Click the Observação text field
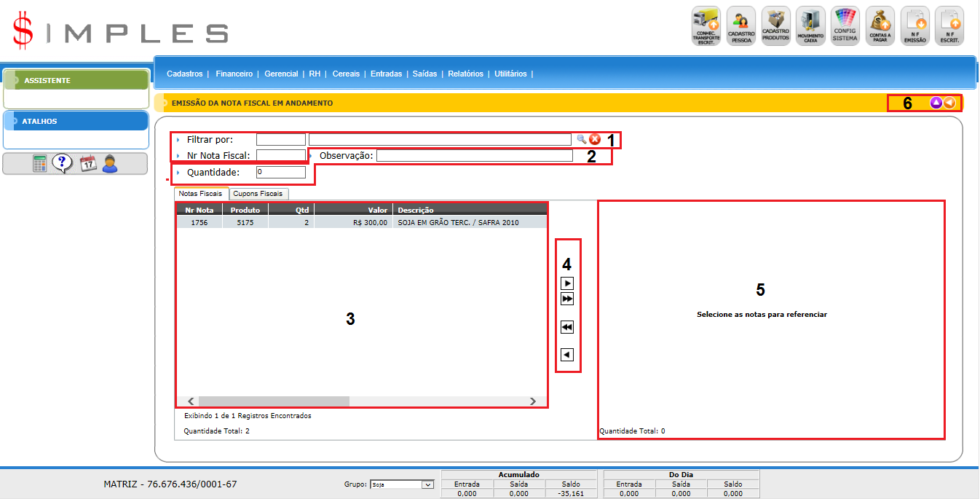The height and width of the screenshot is (499, 980). pos(474,155)
